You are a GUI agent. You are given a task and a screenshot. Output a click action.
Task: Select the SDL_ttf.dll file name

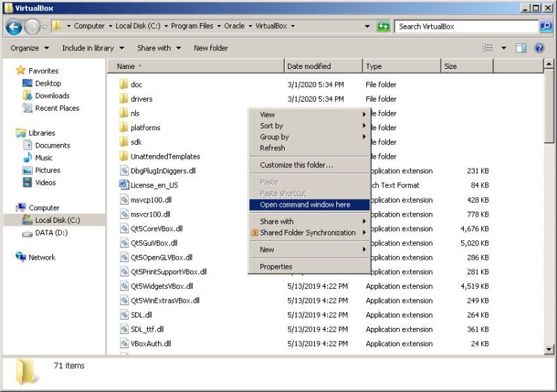pyautogui.click(x=147, y=329)
